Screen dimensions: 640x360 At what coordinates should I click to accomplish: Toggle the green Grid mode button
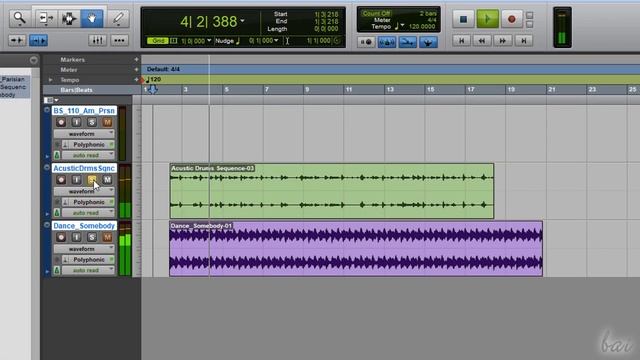pyautogui.click(x=158, y=41)
